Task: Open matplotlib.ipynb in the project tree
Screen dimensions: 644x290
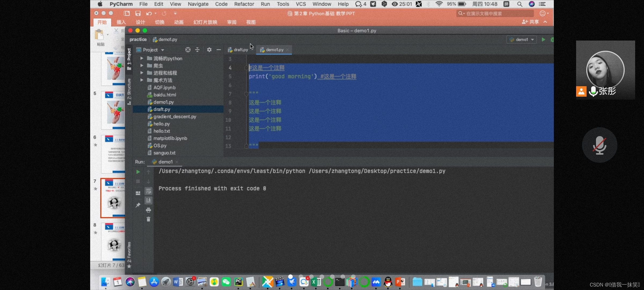Action: click(x=170, y=138)
